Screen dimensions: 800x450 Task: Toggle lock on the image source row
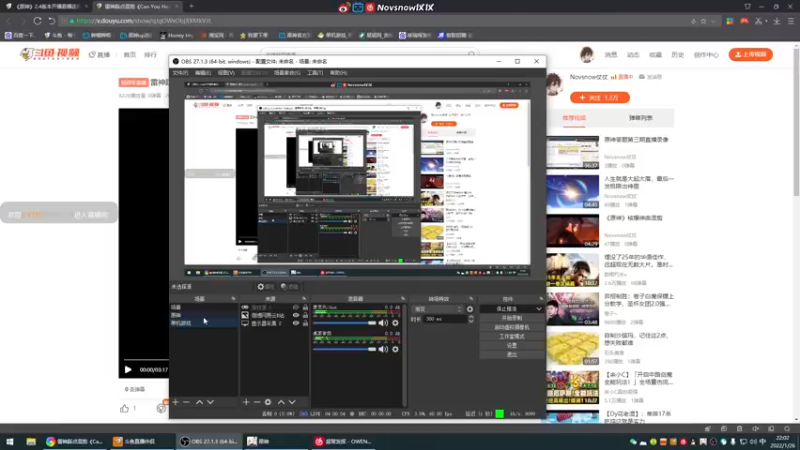305,315
